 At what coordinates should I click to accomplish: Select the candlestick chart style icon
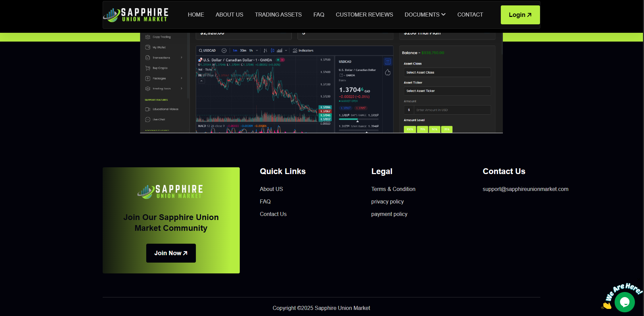tap(272, 51)
